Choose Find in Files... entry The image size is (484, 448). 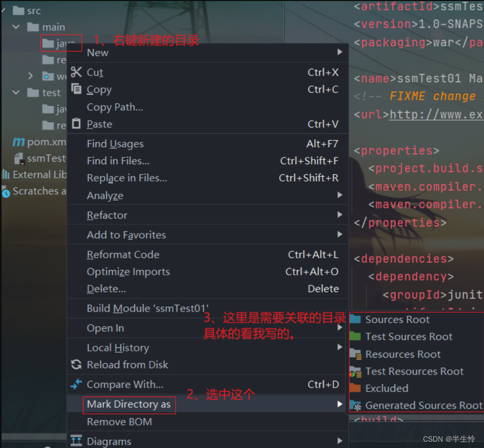click(x=208, y=161)
